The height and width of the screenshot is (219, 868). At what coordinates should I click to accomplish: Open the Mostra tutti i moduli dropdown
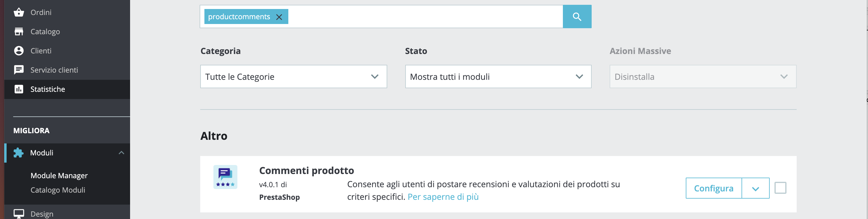point(498,76)
